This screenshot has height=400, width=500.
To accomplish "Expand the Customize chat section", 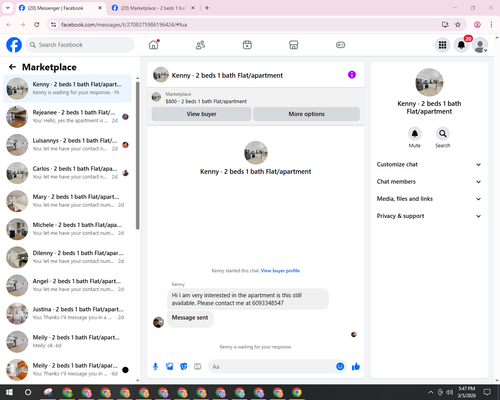I will pos(429,164).
